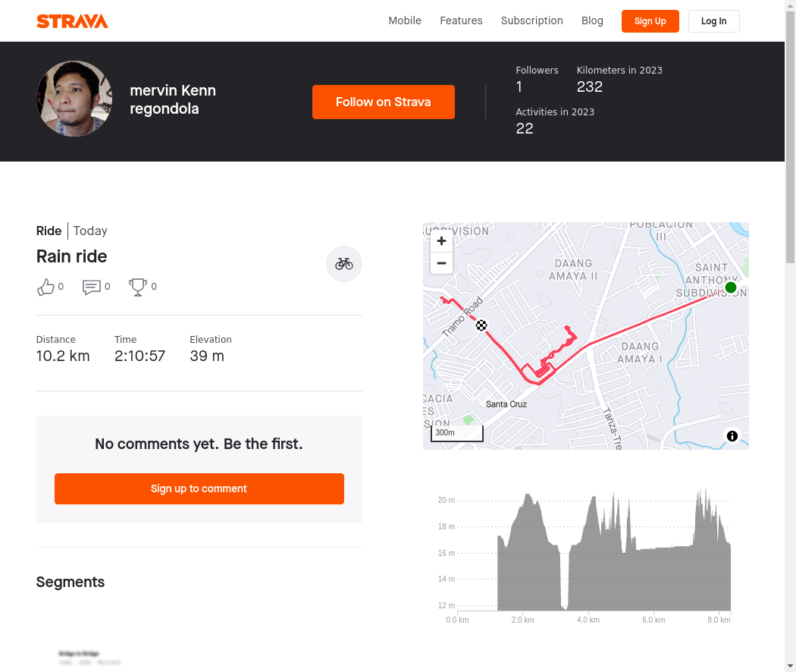Click the checkered finish flag marker

(481, 326)
